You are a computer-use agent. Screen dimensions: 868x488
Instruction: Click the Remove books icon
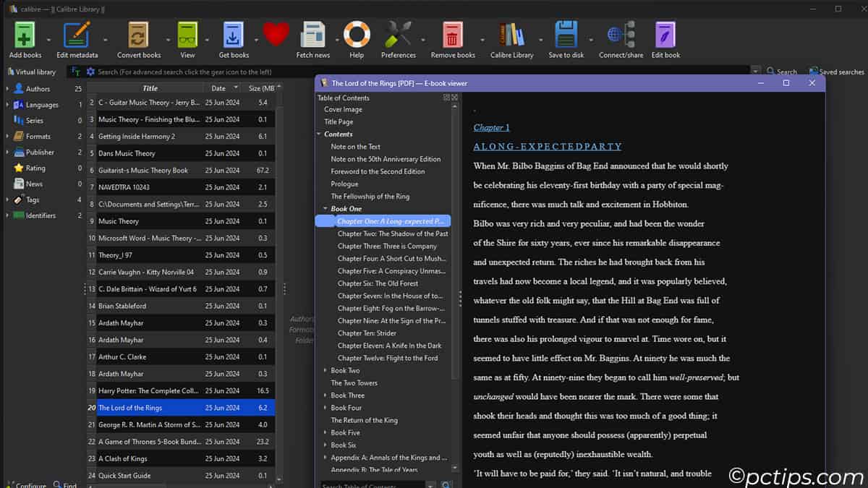(x=453, y=34)
